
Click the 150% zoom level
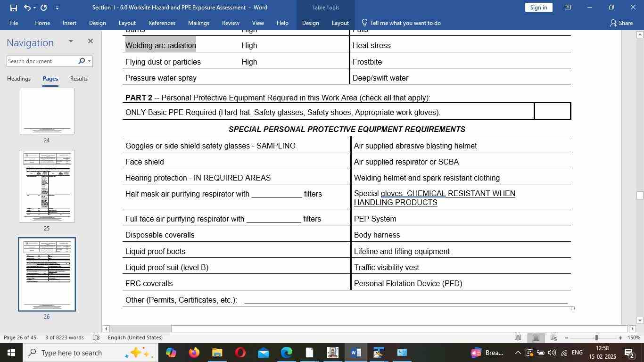[634, 337]
